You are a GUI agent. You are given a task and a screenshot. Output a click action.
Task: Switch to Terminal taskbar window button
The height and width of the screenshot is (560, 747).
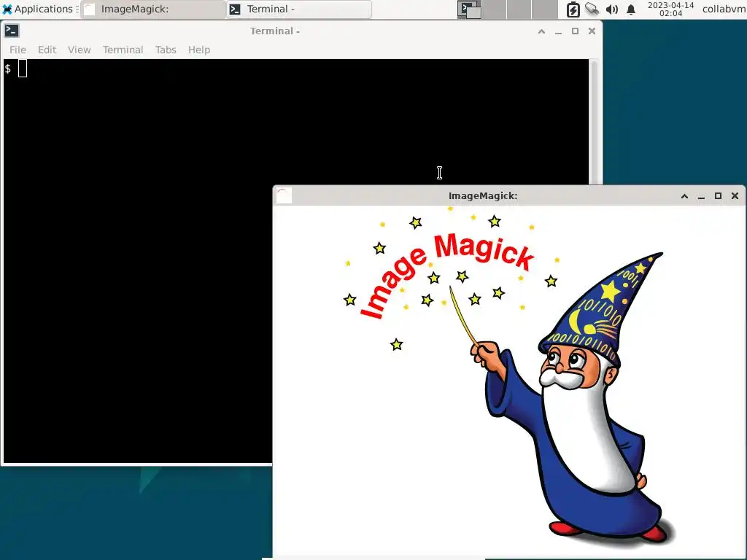pyautogui.click(x=299, y=9)
